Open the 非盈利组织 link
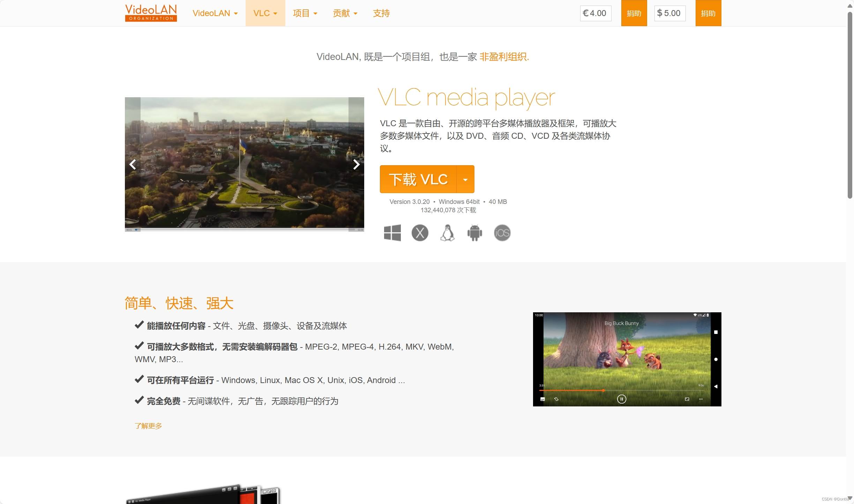 click(x=504, y=57)
